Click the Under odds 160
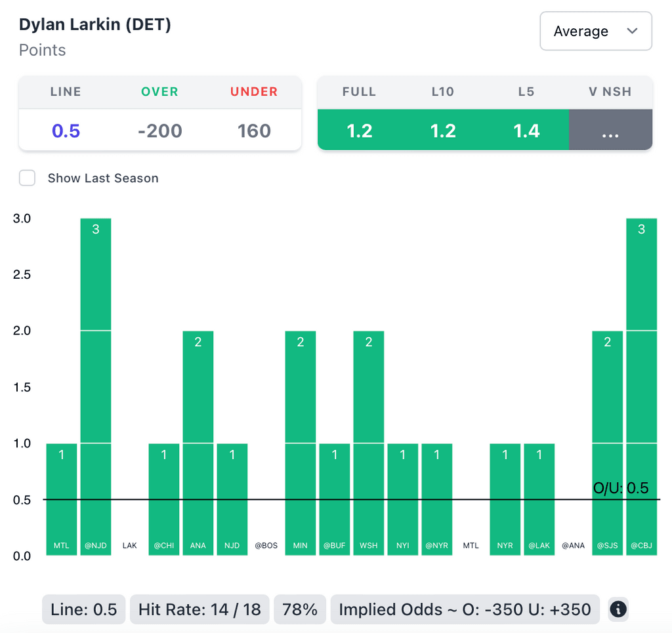 coord(254,131)
